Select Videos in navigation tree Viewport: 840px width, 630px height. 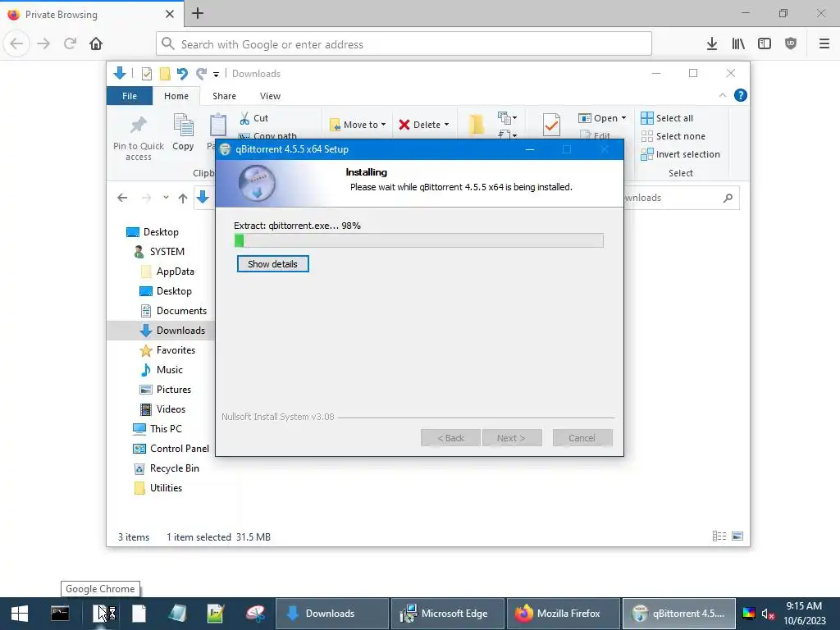162,409
